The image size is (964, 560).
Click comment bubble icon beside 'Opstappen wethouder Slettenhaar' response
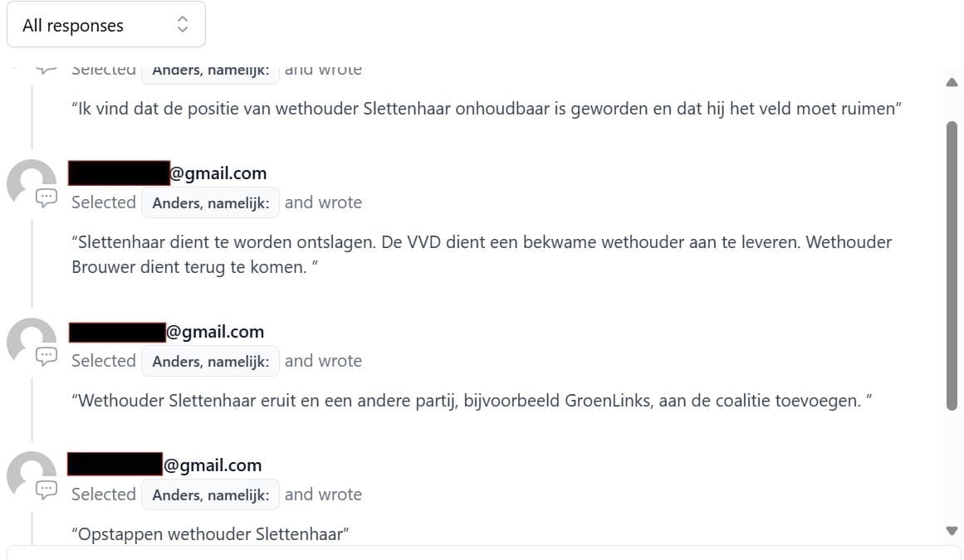[x=46, y=489]
